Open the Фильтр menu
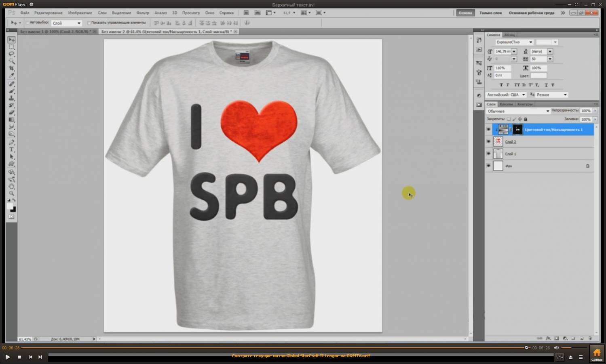Image resolution: width=606 pixels, height=364 pixels. tap(142, 13)
